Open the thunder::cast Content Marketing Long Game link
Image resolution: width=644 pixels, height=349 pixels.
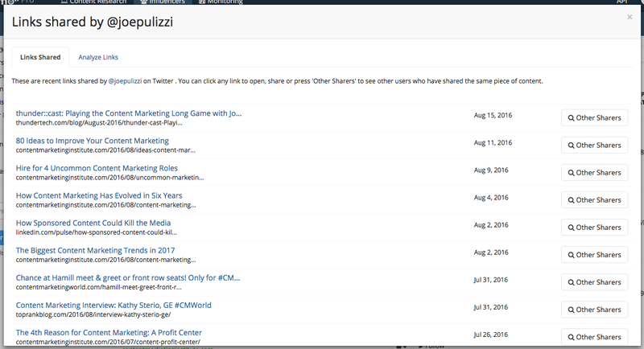[x=129, y=113]
